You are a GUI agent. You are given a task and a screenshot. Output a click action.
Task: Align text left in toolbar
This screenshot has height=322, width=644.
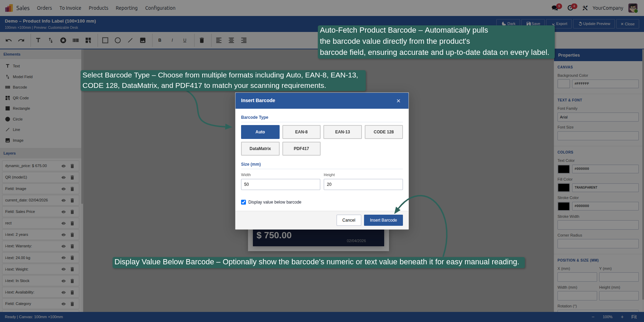point(219,40)
